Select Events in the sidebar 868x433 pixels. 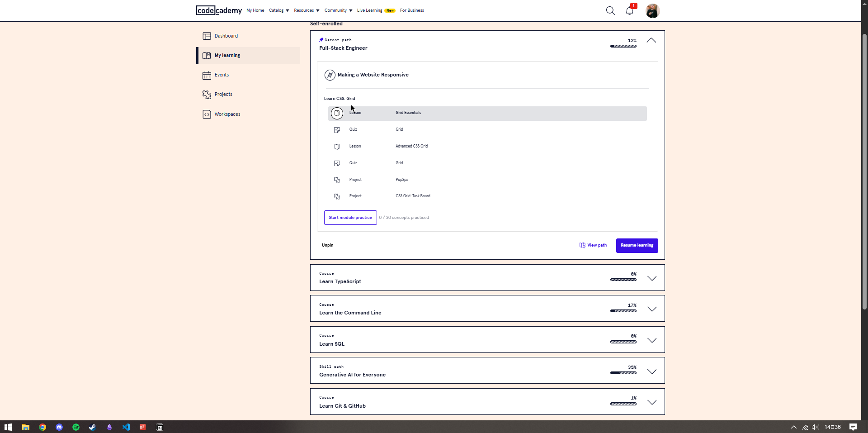click(x=248, y=75)
